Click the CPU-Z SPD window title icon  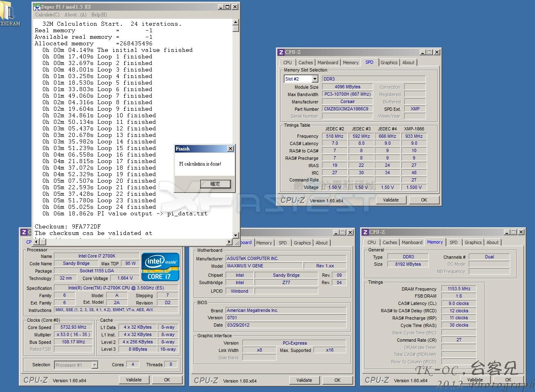point(281,52)
